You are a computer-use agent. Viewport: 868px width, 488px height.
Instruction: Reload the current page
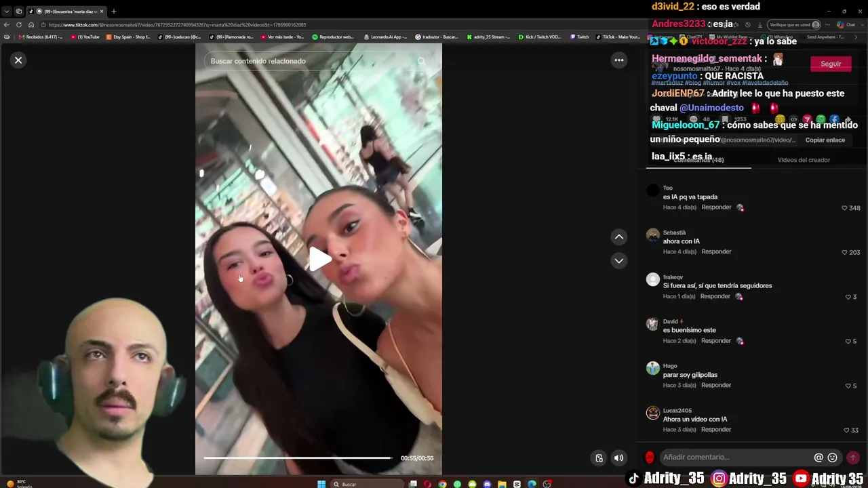point(19,25)
